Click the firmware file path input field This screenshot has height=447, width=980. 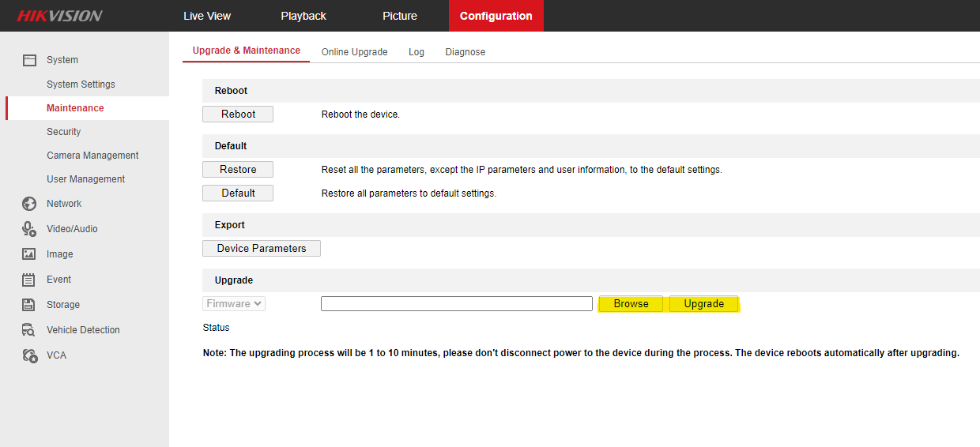456,304
